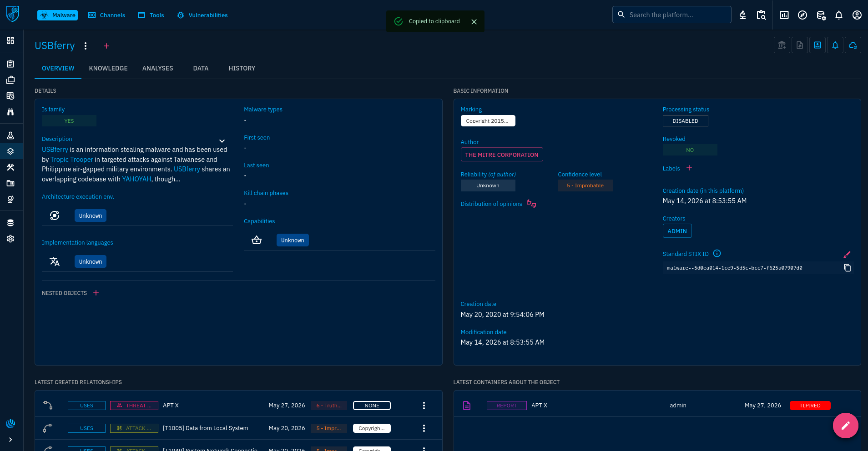The image size is (868, 451).
Task: Expand the left sidebar with bottom chevron
Action: pyautogui.click(x=10, y=440)
